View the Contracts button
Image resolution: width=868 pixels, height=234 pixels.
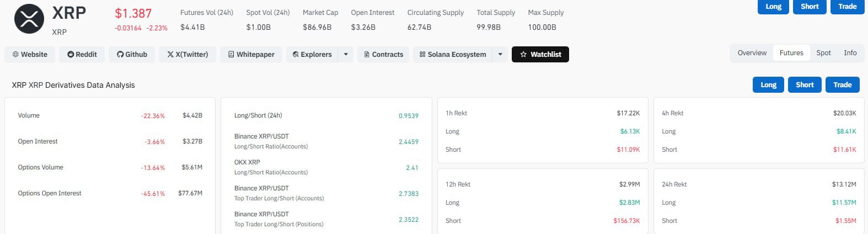[383, 54]
